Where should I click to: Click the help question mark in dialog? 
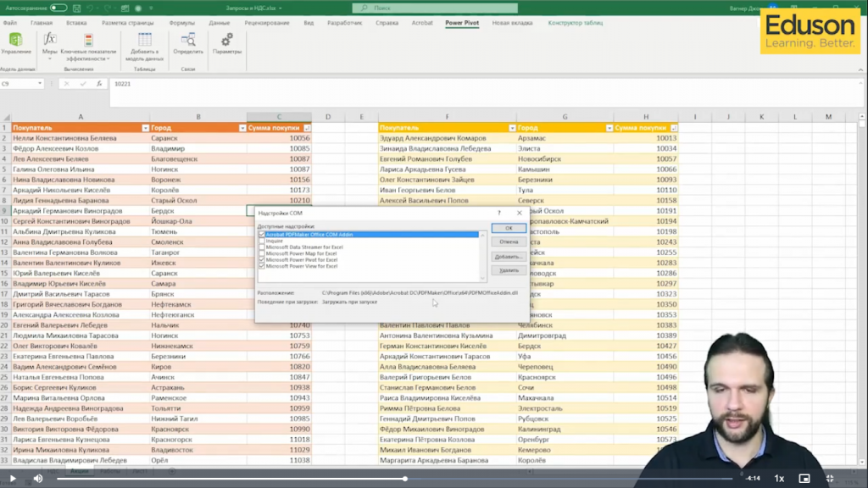coord(499,213)
